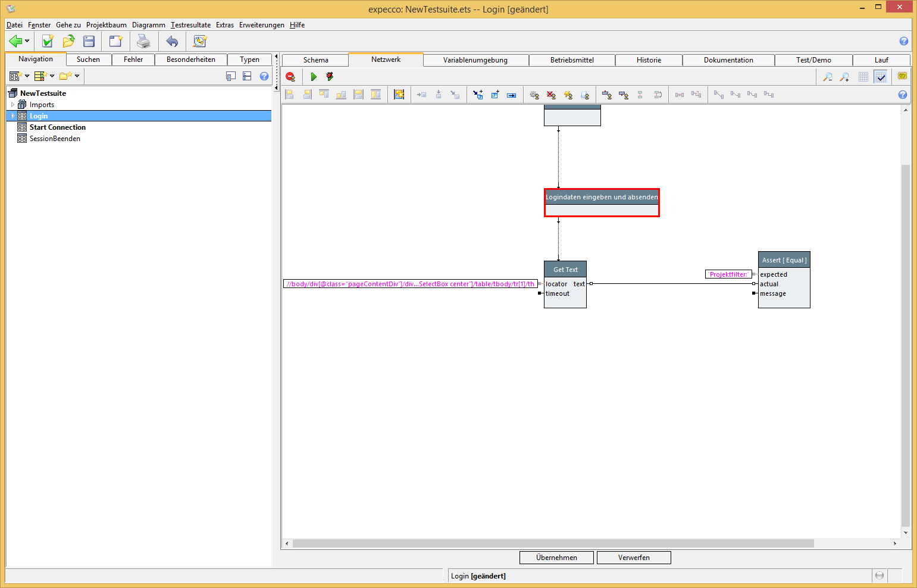This screenshot has width=917, height=588.
Task: Zoom in using the magnifier plus icon
Action: pyautogui.click(x=844, y=77)
